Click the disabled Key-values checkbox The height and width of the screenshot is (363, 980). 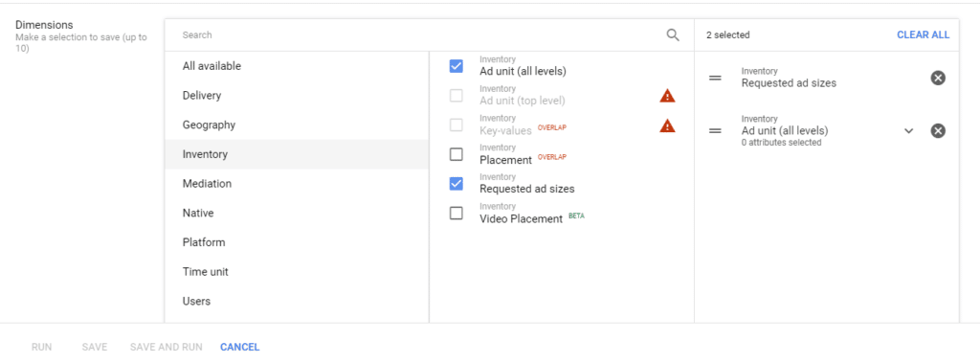(x=457, y=125)
